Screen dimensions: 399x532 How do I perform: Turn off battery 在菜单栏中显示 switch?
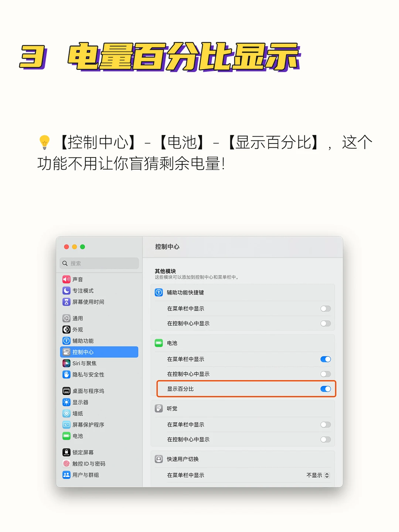tap(325, 359)
